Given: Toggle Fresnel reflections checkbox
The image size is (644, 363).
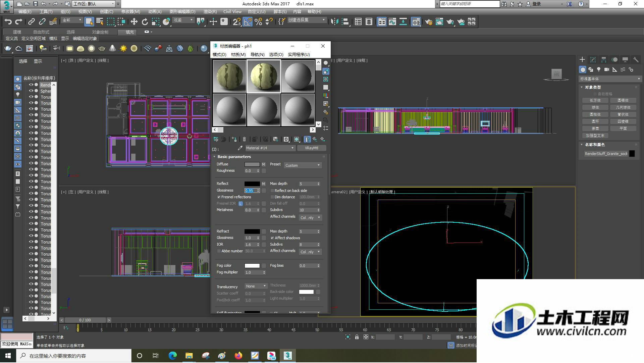Looking at the screenshot, I should (x=219, y=197).
